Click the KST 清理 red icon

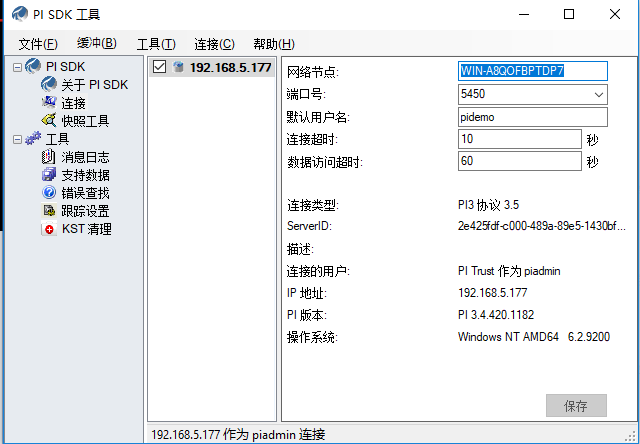click(49, 229)
